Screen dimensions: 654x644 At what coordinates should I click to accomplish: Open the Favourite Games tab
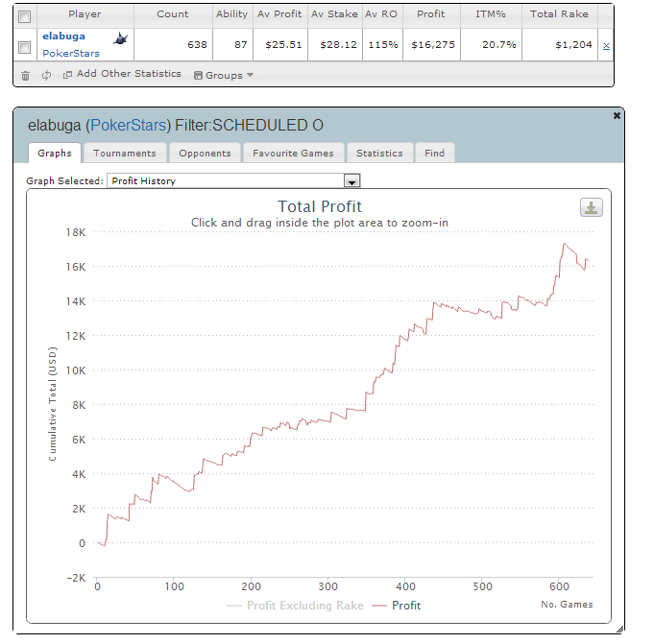point(293,153)
